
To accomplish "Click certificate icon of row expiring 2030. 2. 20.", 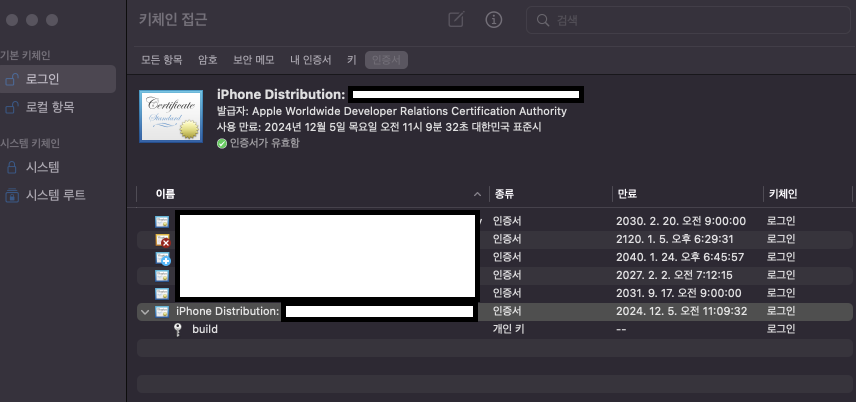I will pyautogui.click(x=162, y=222).
